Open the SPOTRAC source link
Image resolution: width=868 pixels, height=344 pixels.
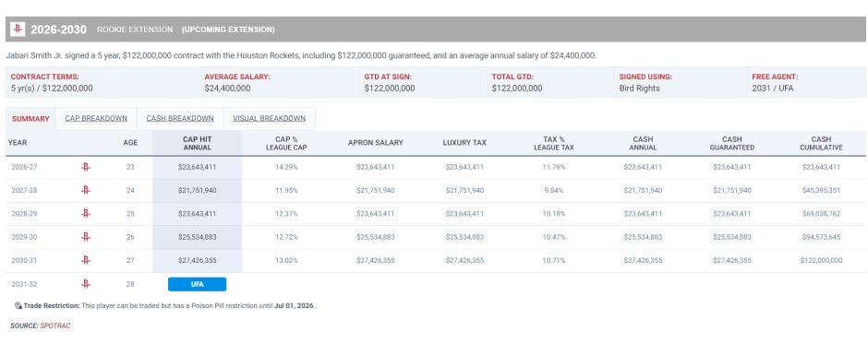(x=55, y=326)
